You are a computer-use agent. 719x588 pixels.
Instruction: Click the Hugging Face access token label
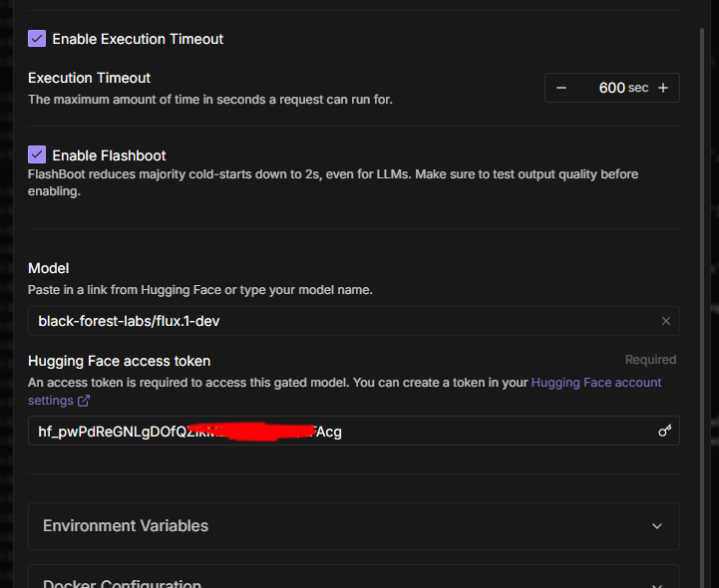tap(119, 361)
